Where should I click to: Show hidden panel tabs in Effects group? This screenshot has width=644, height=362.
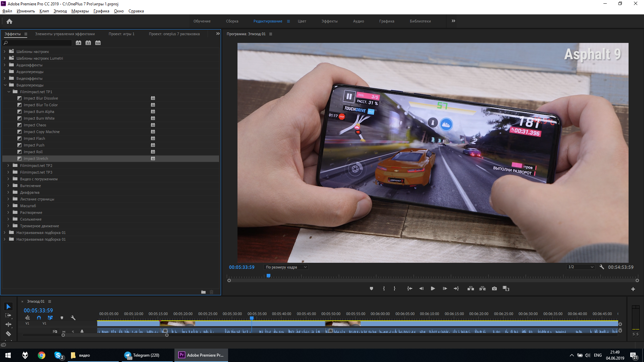coord(218,34)
